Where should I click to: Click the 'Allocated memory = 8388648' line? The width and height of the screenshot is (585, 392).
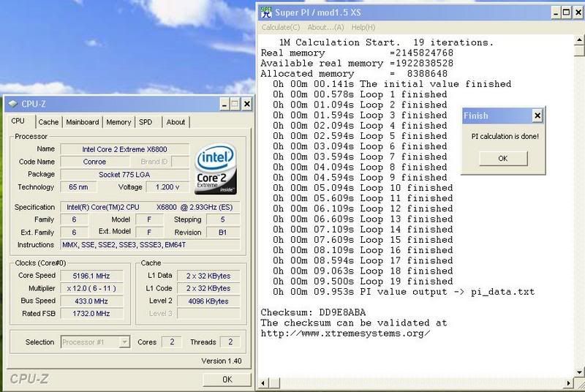pyautogui.click(x=354, y=73)
